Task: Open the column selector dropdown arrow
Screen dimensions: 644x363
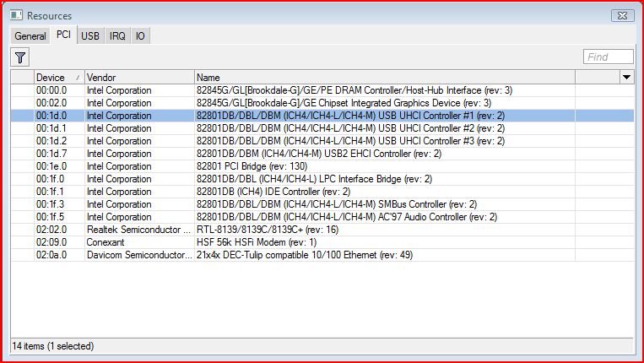Action: (626, 77)
